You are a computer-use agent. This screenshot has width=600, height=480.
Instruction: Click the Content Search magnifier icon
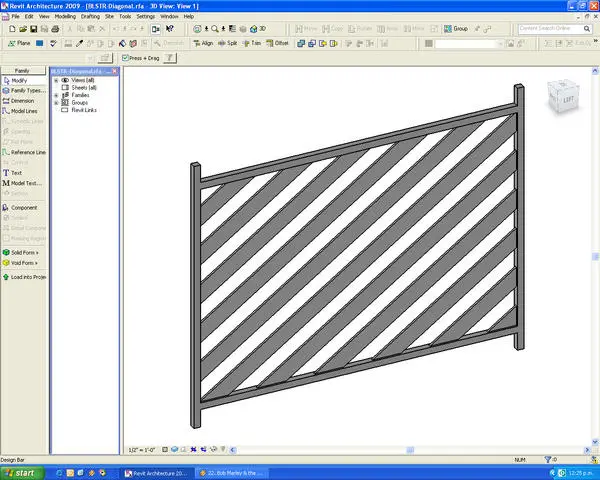coord(587,29)
